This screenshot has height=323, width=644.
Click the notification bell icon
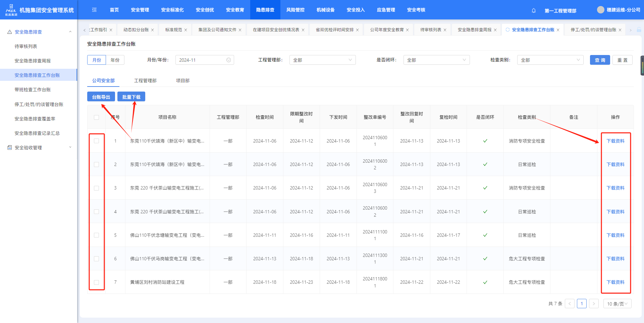coord(534,10)
